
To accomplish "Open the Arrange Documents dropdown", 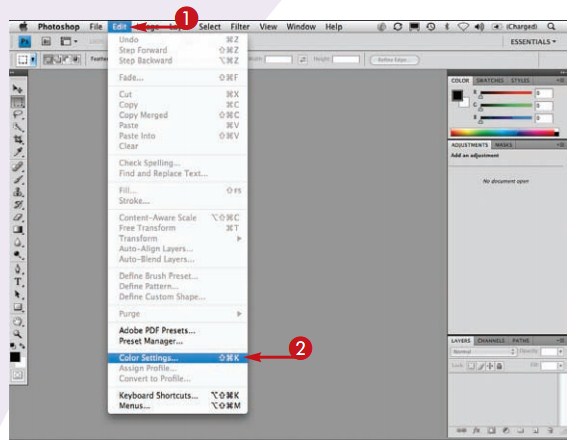I will pos(69,42).
